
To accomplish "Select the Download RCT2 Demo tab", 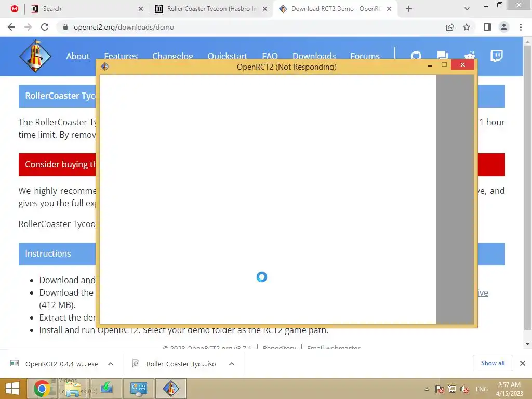I will tap(335, 9).
